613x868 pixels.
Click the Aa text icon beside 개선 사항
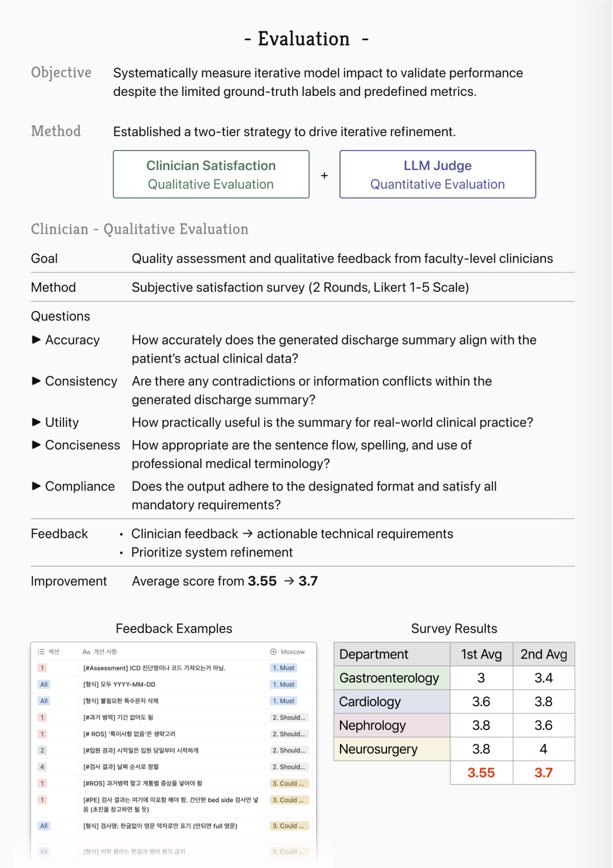coord(87,652)
